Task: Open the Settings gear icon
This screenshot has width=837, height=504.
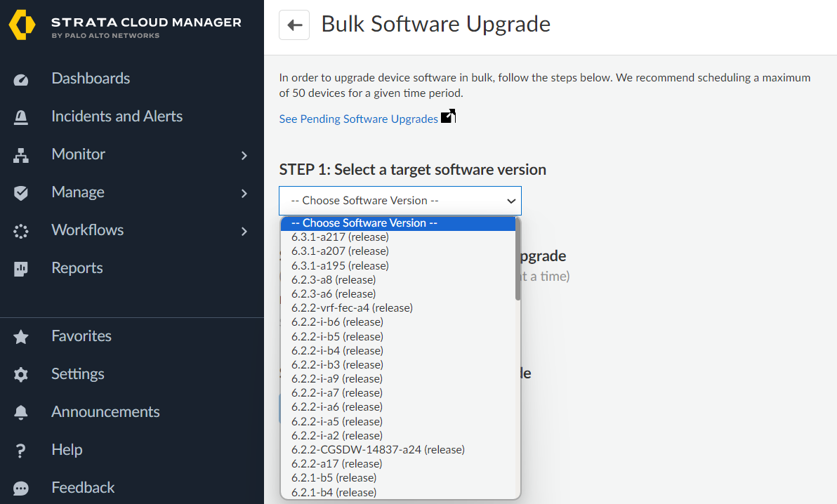Action: (x=21, y=375)
